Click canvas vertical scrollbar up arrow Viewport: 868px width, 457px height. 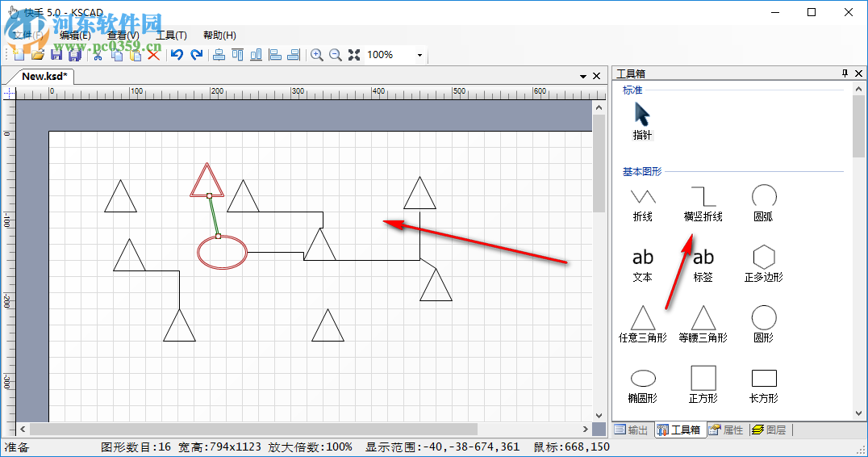pyautogui.click(x=599, y=107)
